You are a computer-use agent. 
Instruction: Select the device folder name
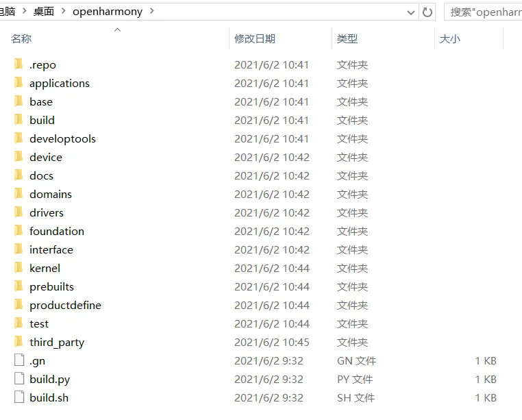click(x=46, y=157)
